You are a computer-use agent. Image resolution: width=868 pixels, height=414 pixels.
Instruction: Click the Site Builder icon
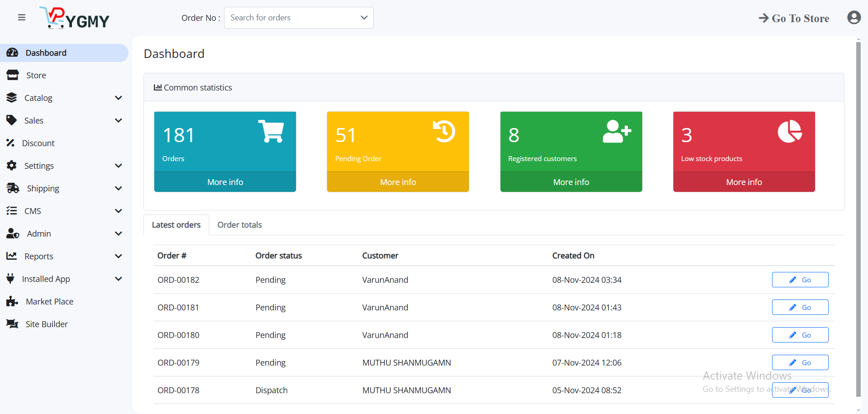pos(12,324)
